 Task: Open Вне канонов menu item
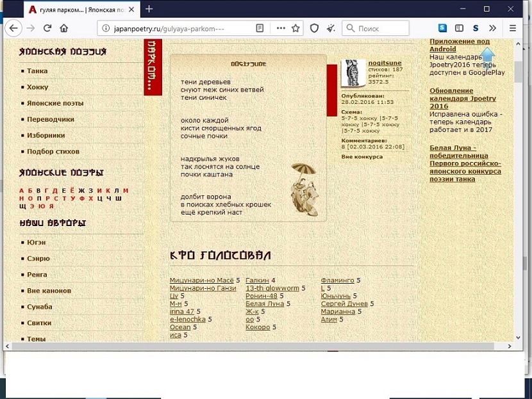pos(49,291)
